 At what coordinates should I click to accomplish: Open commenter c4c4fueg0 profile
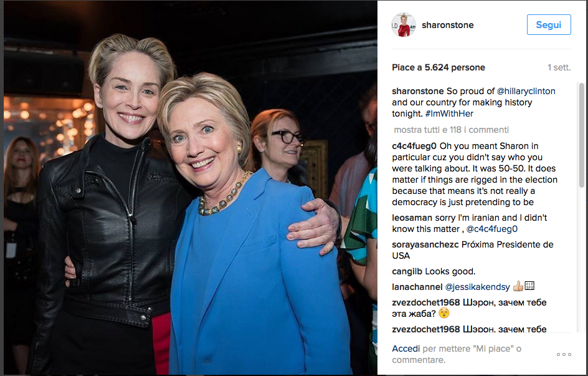pyautogui.click(x=414, y=146)
